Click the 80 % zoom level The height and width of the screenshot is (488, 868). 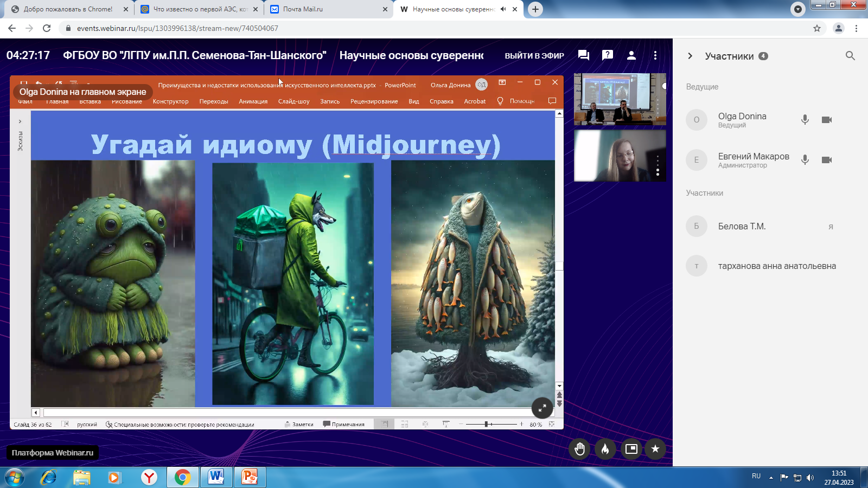pyautogui.click(x=536, y=425)
